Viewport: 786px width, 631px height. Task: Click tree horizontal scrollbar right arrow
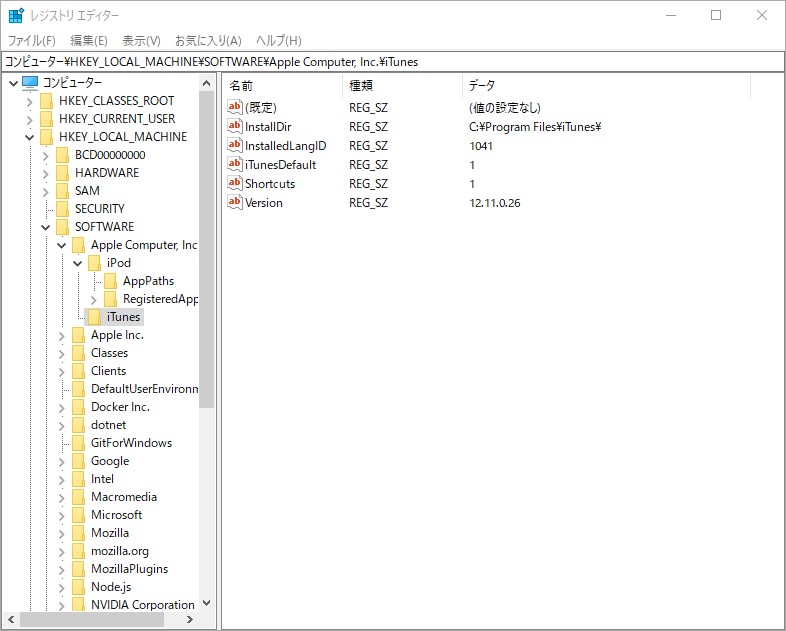pos(189,619)
